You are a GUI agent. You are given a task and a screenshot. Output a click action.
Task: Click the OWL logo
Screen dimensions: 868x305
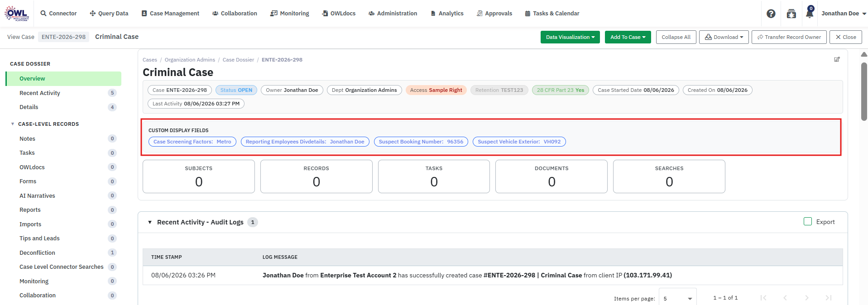point(17,14)
